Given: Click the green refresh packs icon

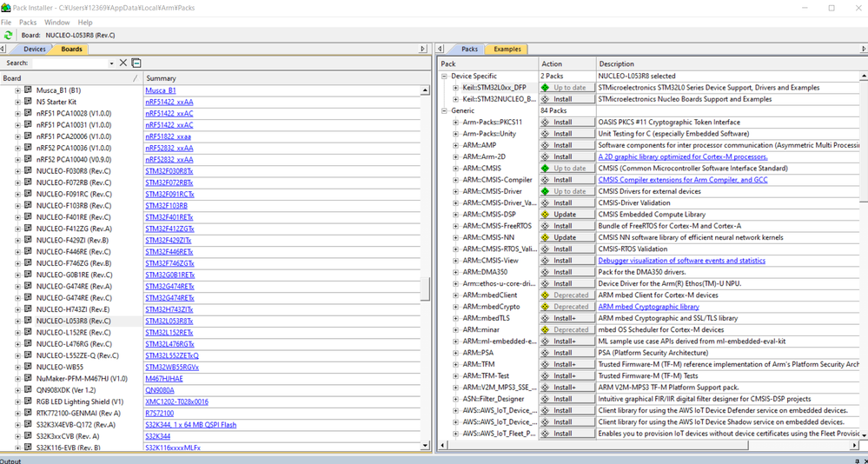Looking at the screenshot, I should 8,35.
